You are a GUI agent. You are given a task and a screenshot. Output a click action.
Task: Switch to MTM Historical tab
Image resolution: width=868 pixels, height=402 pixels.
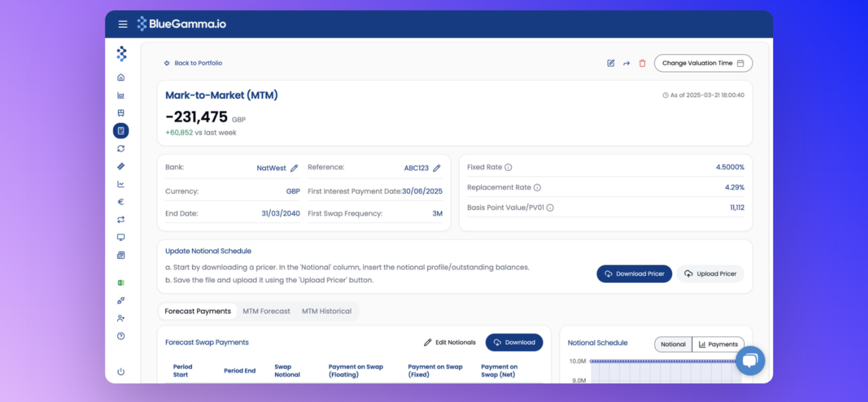point(326,311)
